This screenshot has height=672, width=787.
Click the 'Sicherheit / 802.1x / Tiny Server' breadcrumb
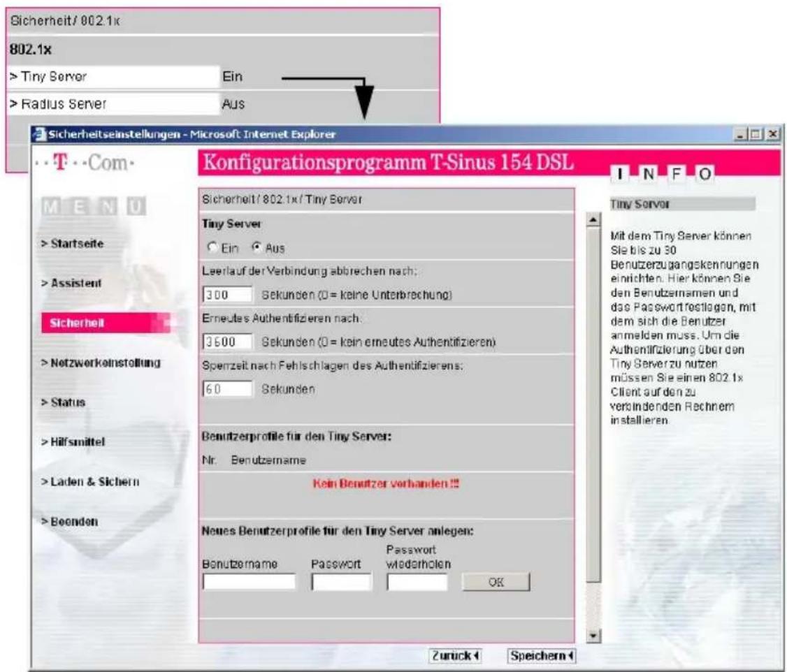[282, 199]
